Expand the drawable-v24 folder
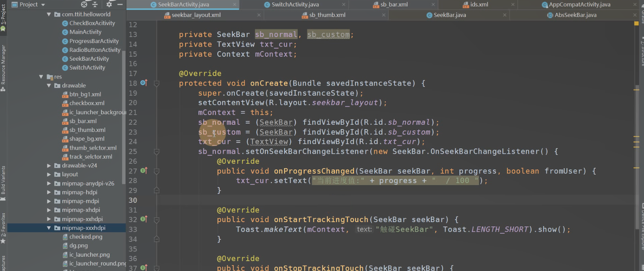This screenshot has width=644, height=271. [49, 166]
